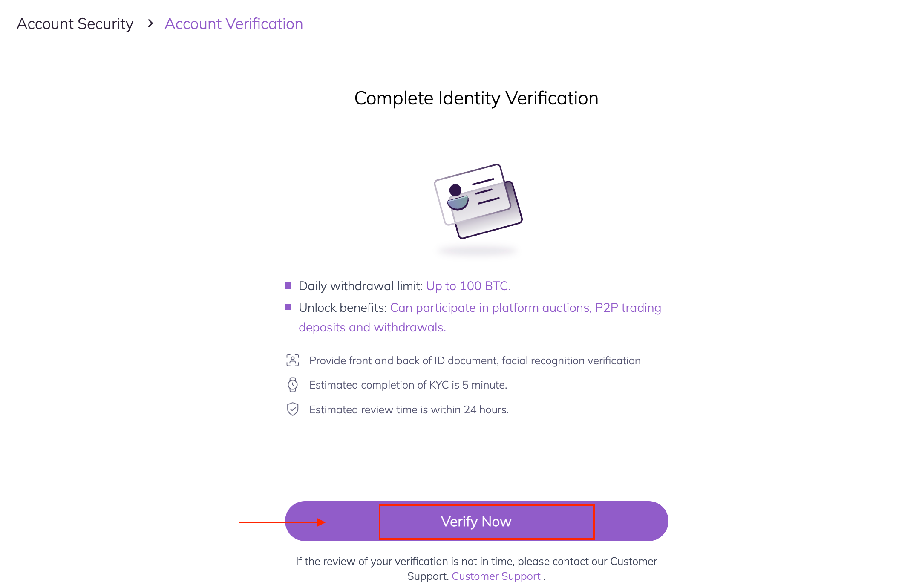Click the platform auctions, P2P trading benefits text
This screenshot has width=899, height=588.
[x=525, y=308]
